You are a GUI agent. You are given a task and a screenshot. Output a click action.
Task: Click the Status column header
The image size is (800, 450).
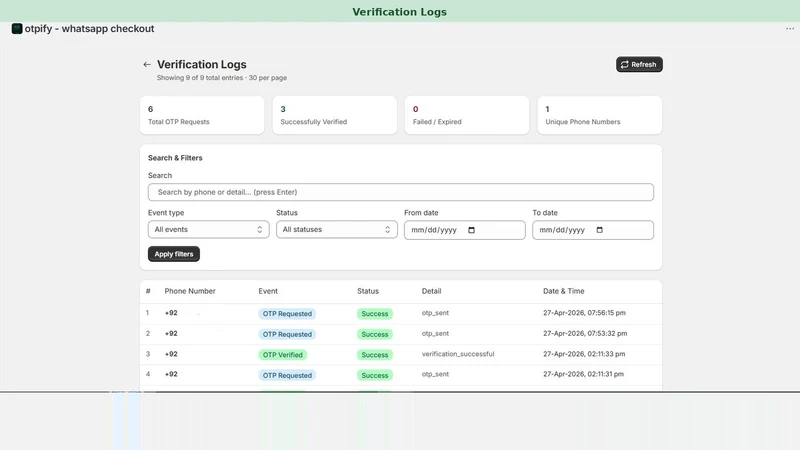(368, 291)
